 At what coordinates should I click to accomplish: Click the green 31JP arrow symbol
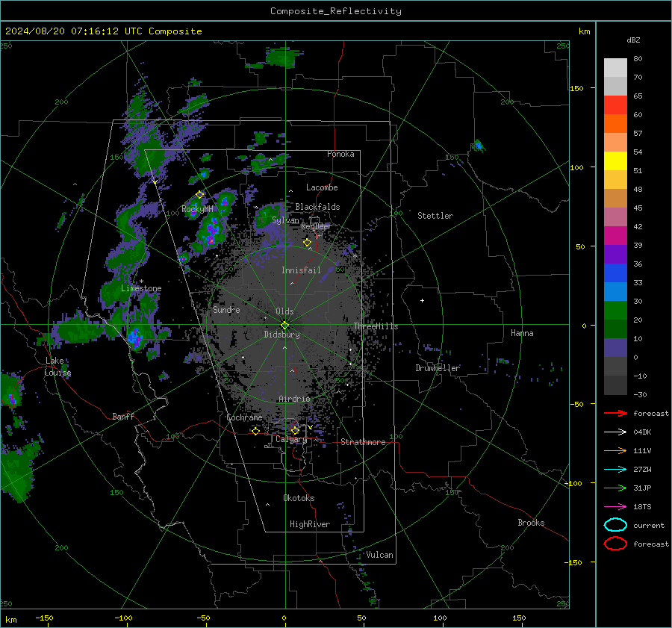tap(615, 488)
